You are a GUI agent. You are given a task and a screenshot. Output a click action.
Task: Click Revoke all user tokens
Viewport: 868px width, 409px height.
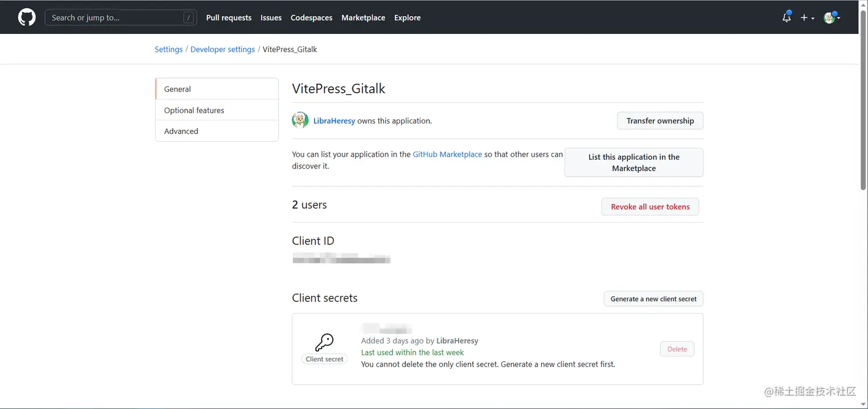650,207
